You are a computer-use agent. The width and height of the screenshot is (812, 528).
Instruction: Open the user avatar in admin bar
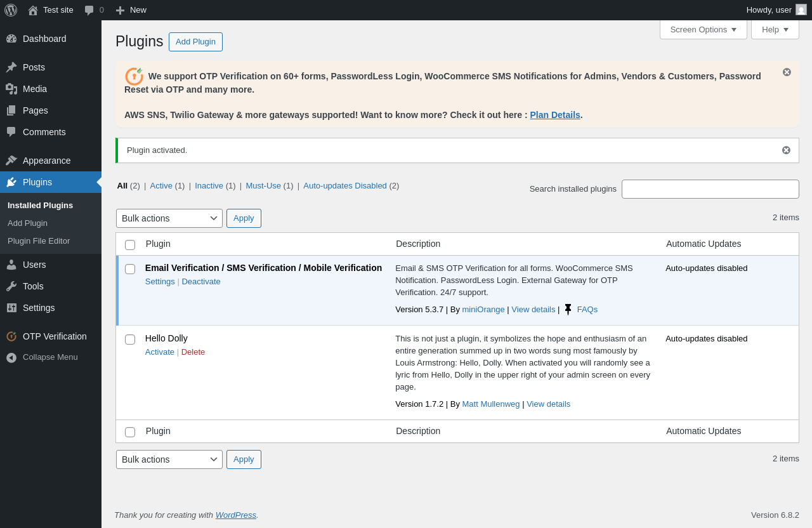801,10
